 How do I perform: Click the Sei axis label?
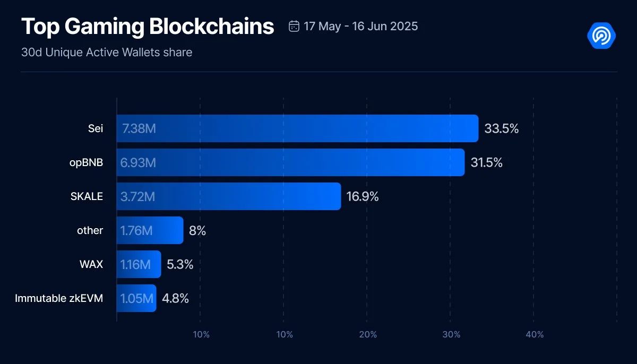point(96,128)
